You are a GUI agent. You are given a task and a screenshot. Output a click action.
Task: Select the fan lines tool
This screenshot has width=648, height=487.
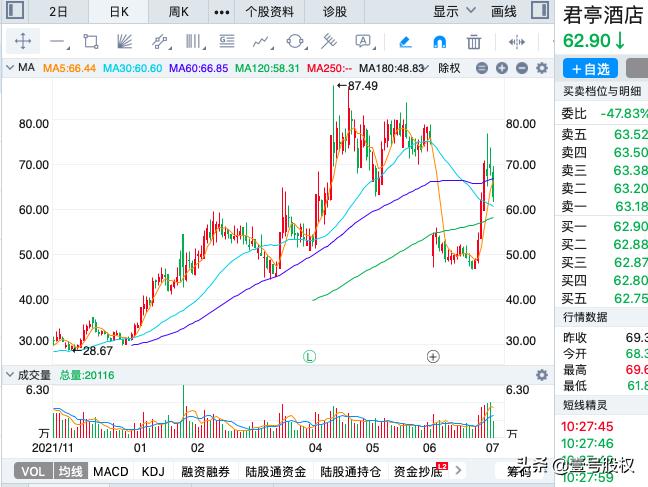[x=124, y=41]
